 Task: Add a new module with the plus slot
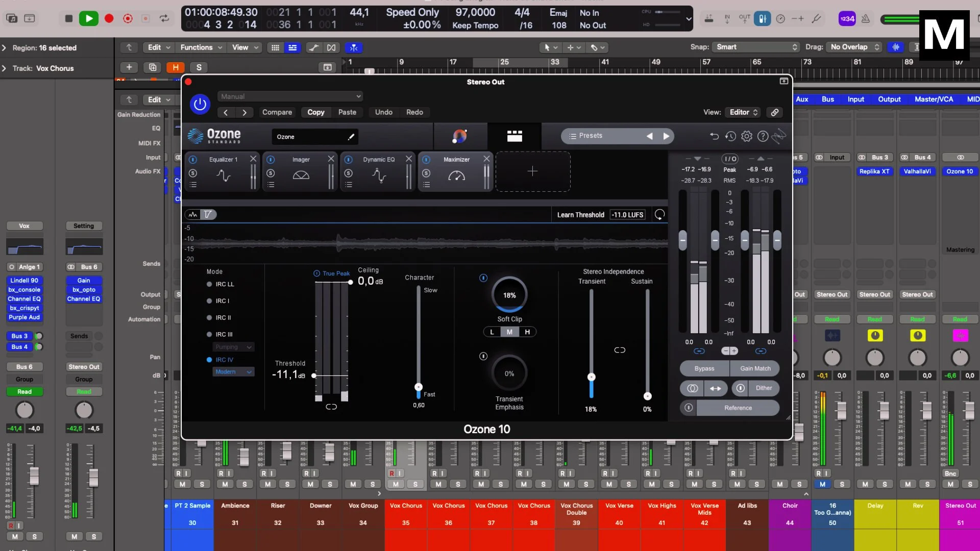(532, 171)
